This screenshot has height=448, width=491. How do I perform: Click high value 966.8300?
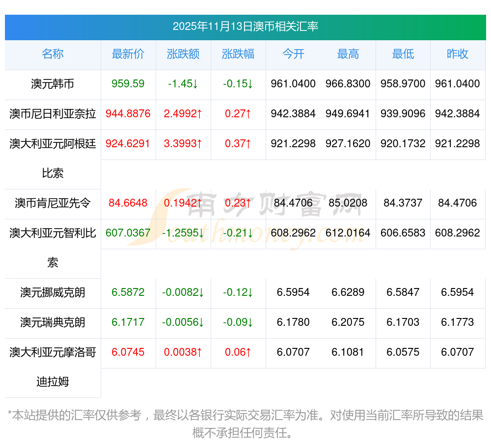point(348,84)
